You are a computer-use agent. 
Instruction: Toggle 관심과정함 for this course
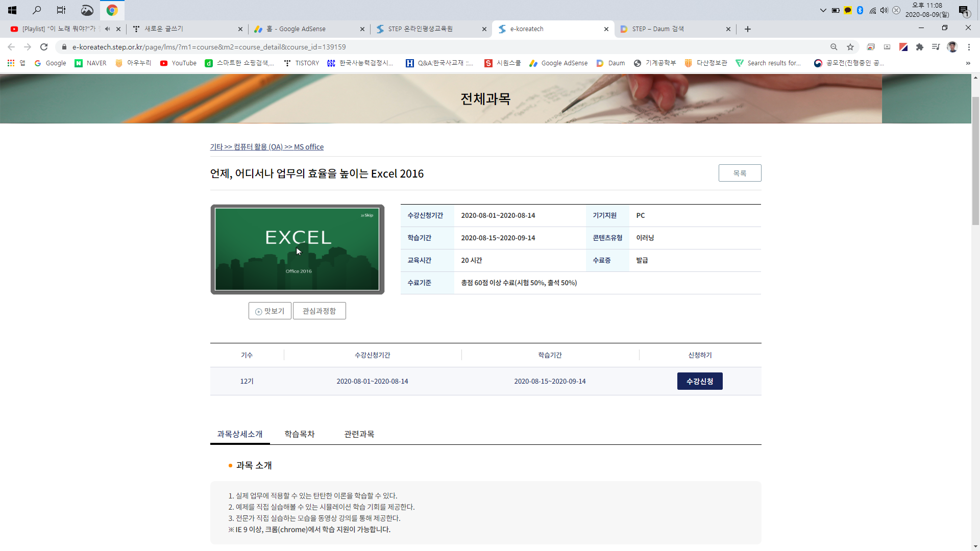[x=319, y=311]
